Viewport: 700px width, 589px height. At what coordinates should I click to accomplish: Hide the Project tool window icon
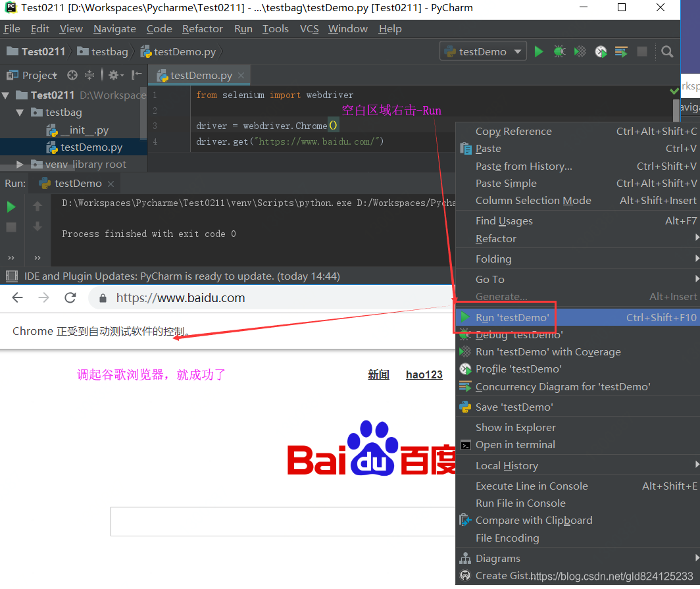click(x=137, y=75)
